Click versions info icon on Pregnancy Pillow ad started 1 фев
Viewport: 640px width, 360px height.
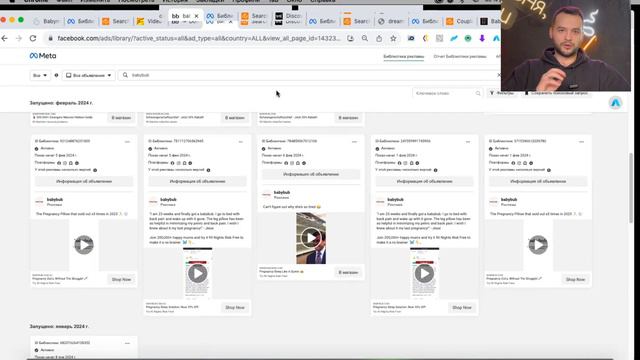tap(549, 170)
